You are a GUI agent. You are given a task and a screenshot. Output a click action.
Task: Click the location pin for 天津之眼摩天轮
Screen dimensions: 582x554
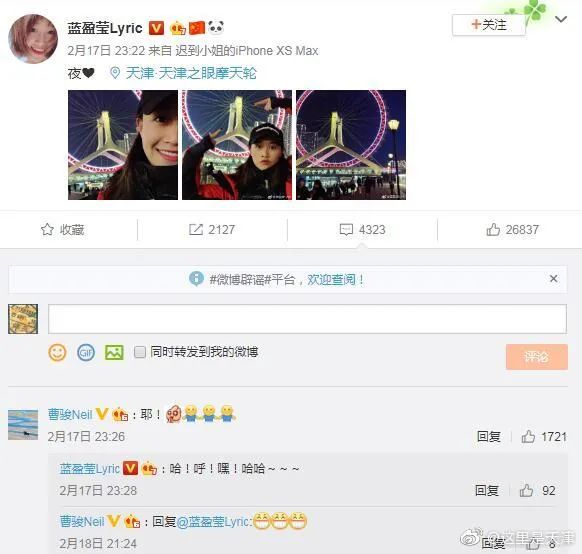click(115, 73)
